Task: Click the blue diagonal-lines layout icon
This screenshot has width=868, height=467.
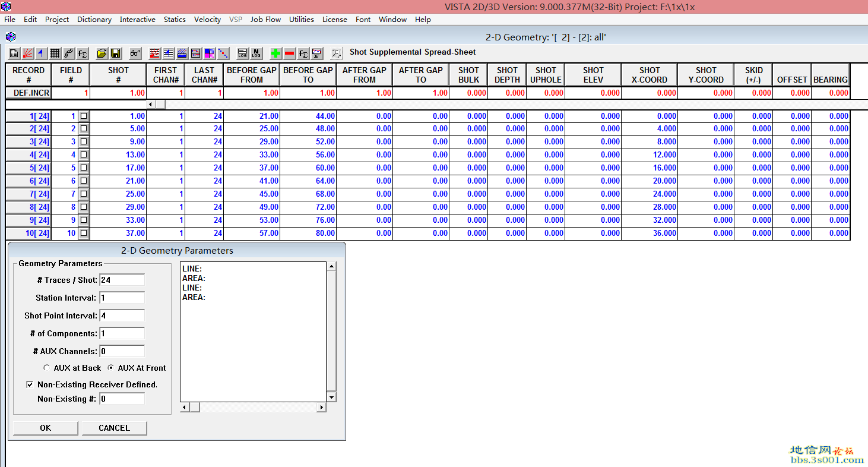Action: coord(182,53)
